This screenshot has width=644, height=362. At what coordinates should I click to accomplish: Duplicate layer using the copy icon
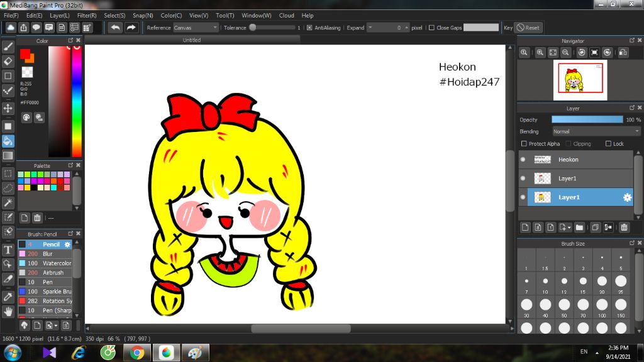point(595,228)
